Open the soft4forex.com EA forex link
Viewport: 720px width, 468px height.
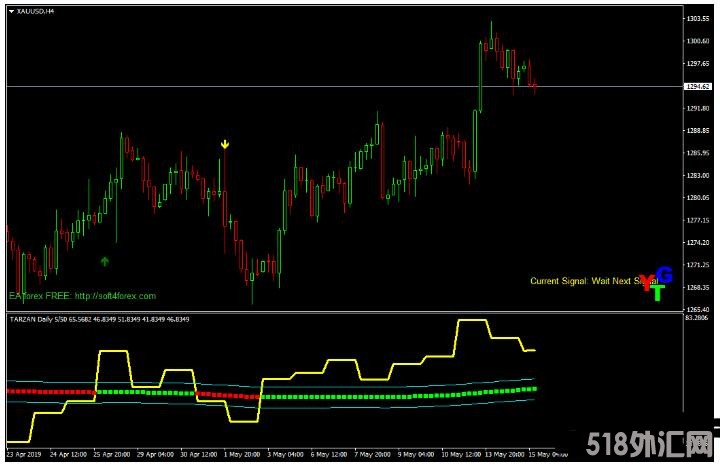point(82,296)
